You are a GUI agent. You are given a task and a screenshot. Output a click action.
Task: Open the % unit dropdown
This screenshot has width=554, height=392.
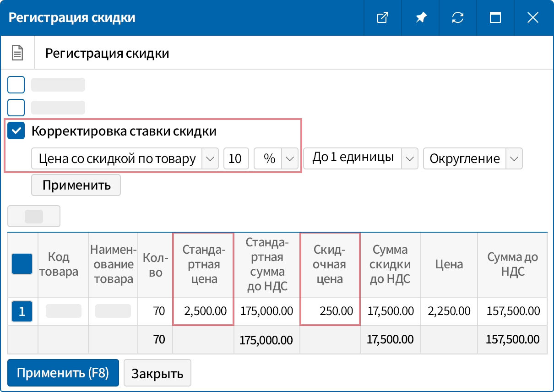(289, 158)
